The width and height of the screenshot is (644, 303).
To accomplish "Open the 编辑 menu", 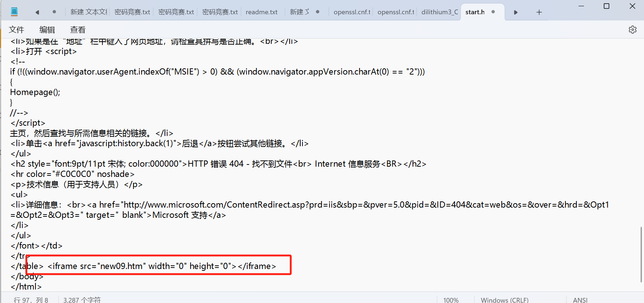I will (47, 30).
